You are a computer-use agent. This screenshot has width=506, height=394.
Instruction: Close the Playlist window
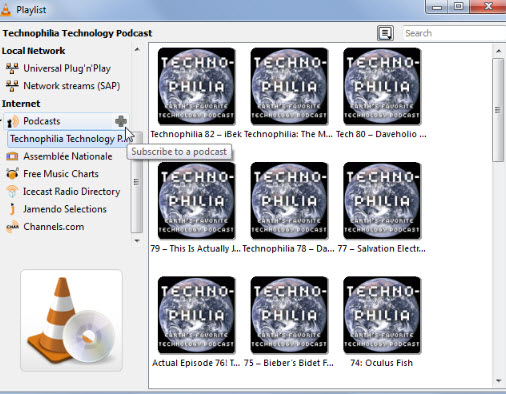pos(488,6)
